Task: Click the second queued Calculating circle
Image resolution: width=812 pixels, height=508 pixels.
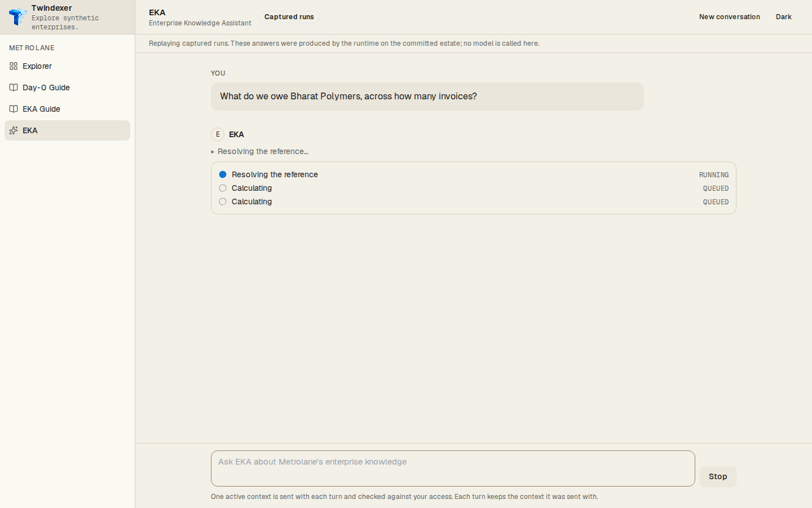Action: click(223, 202)
